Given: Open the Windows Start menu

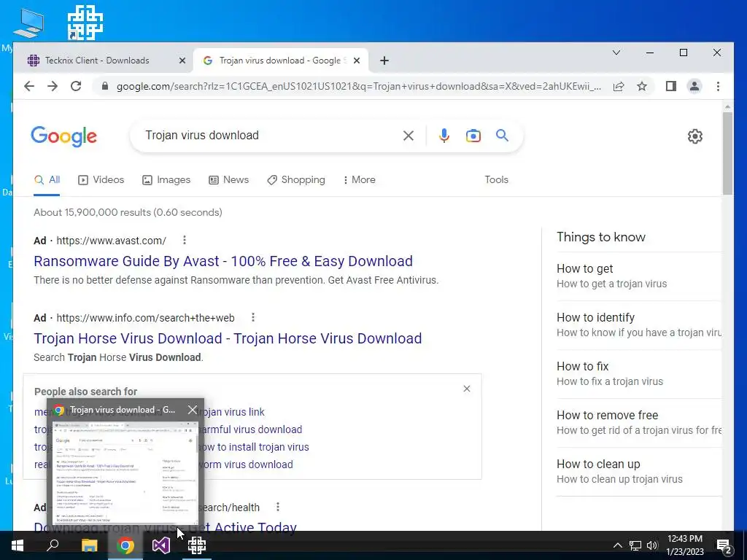Looking at the screenshot, I should click(18, 545).
